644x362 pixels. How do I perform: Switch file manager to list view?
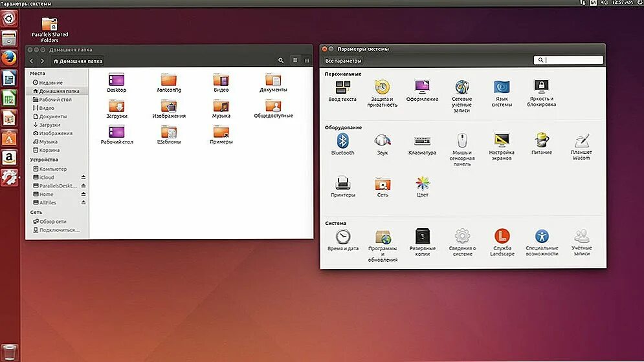[295, 60]
